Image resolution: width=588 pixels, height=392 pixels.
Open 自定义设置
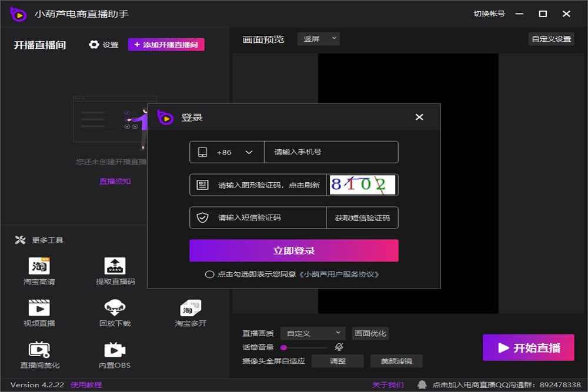[552, 39]
